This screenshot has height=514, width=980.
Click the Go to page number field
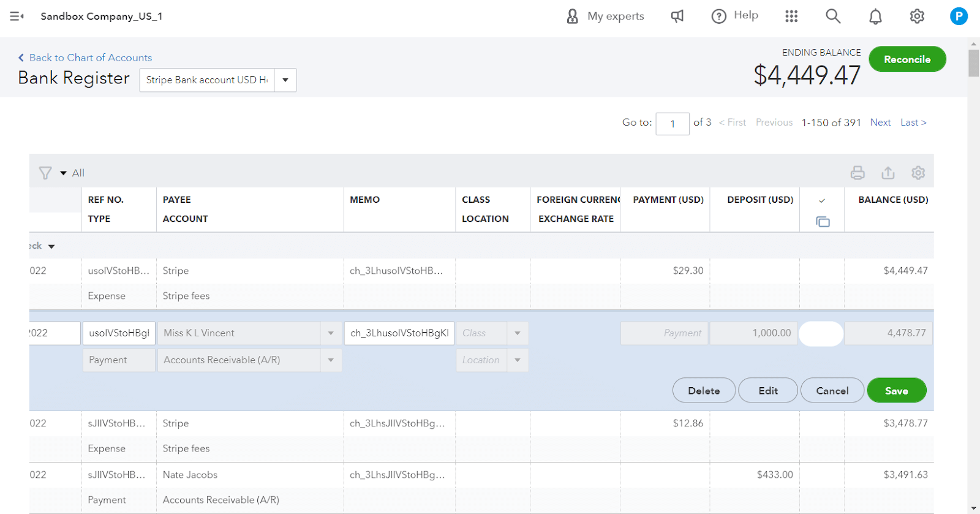click(x=673, y=124)
